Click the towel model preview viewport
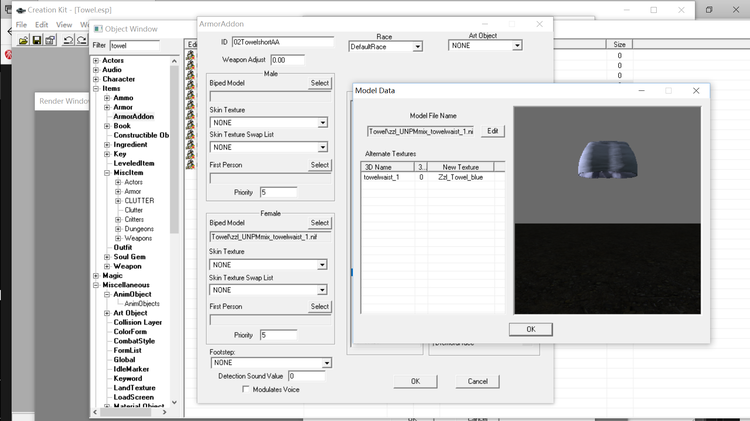The width and height of the screenshot is (750, 421). click(607, 210)
